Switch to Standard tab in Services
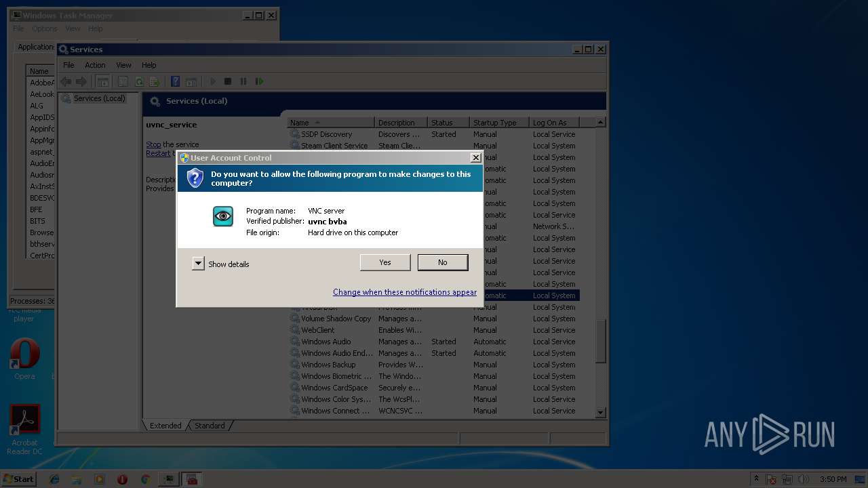Viewport: 868px width, 488px height. 210,426
